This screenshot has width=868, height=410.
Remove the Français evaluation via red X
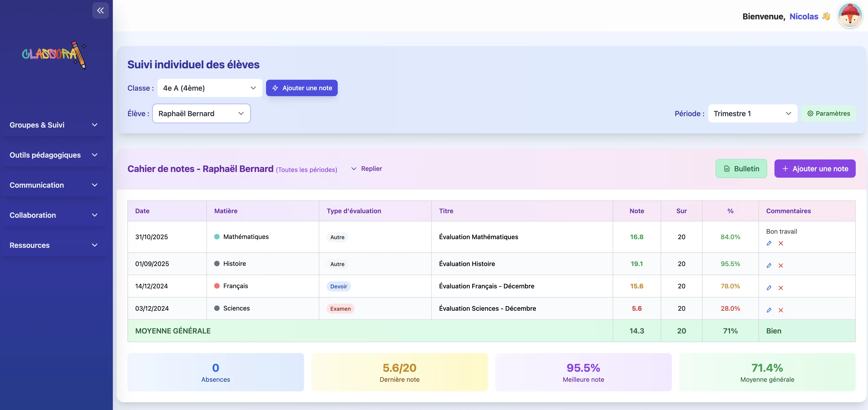tap(781, 288)
